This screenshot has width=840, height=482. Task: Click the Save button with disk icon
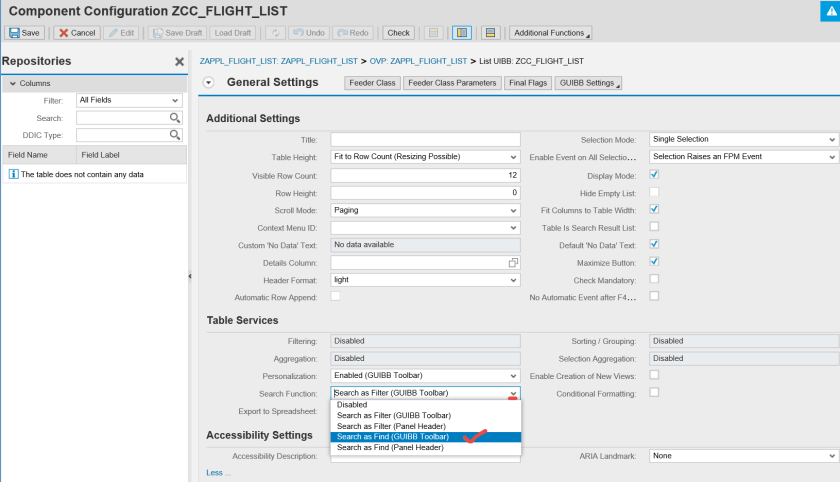25,33
